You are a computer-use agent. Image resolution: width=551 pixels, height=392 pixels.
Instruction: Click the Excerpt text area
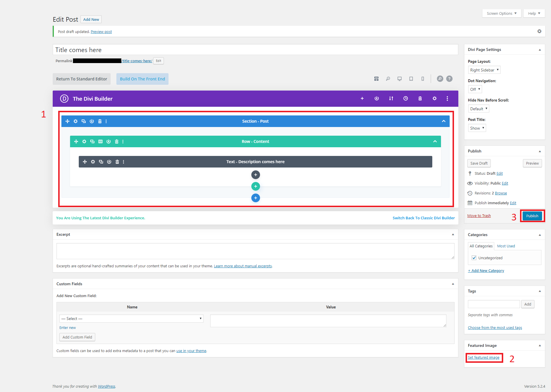(x=255, y=251)
